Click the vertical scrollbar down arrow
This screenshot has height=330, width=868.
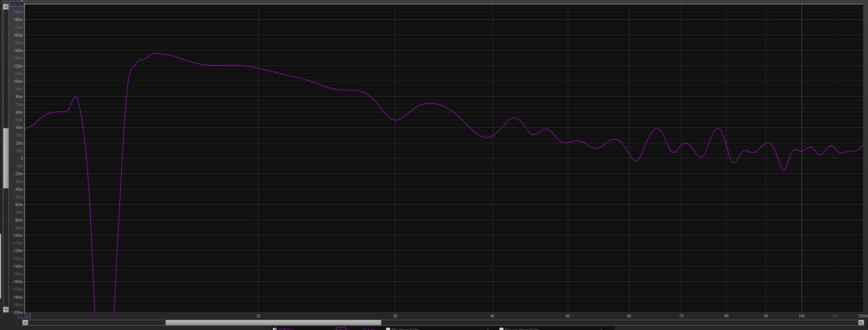(x=6, y=309)
